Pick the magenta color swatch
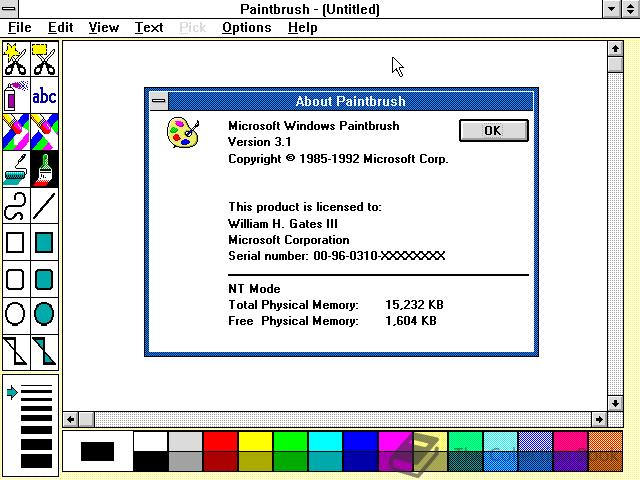Image resolution: width=640 pixels, height=480 pixels. tap(396, 441)
